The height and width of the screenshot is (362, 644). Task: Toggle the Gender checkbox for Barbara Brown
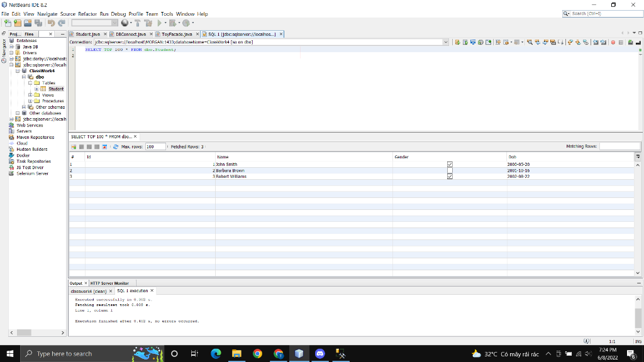tap(450, 170)
